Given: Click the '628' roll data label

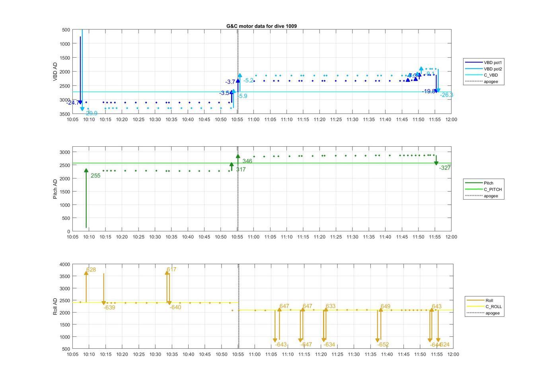Looking at the screenshot, I should [x=91, y=270].
